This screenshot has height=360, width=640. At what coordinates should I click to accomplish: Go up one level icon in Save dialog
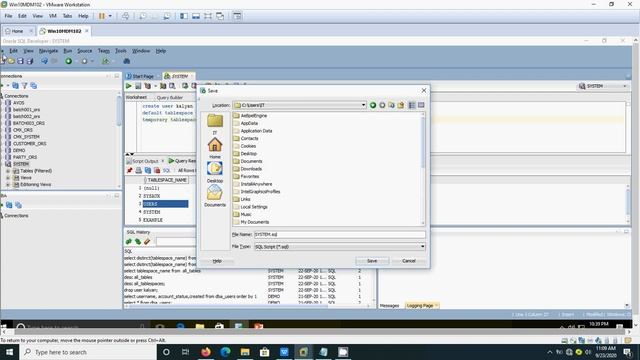pos(391,105)
